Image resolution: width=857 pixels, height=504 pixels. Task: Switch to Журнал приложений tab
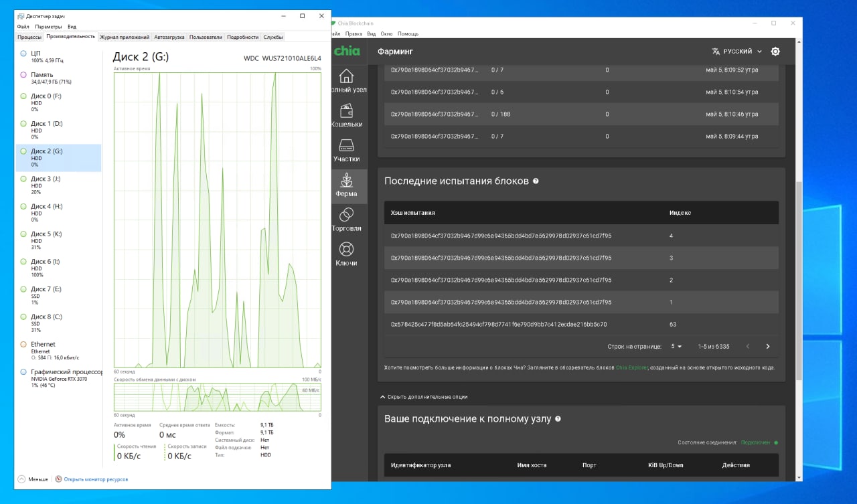coord(125,37)
